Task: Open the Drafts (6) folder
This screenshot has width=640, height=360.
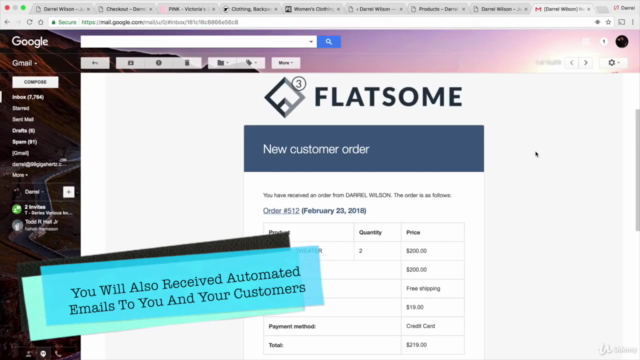Action: click(x=24, y=131)
